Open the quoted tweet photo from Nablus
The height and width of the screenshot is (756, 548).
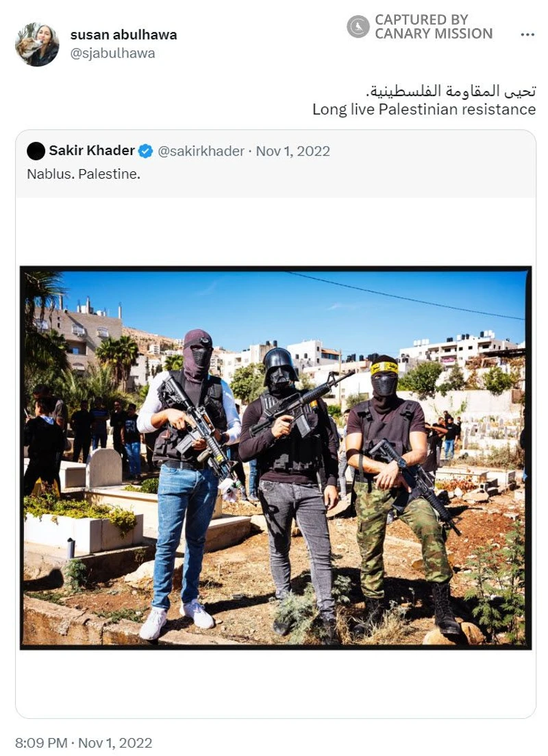[x=275, y=458]
